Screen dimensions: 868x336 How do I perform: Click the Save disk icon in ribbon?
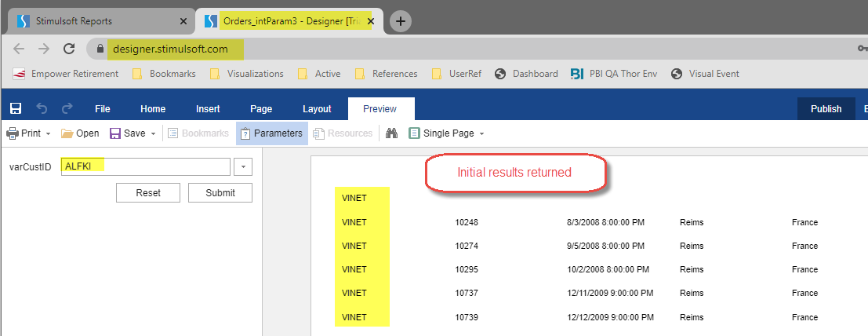point(16,109)
